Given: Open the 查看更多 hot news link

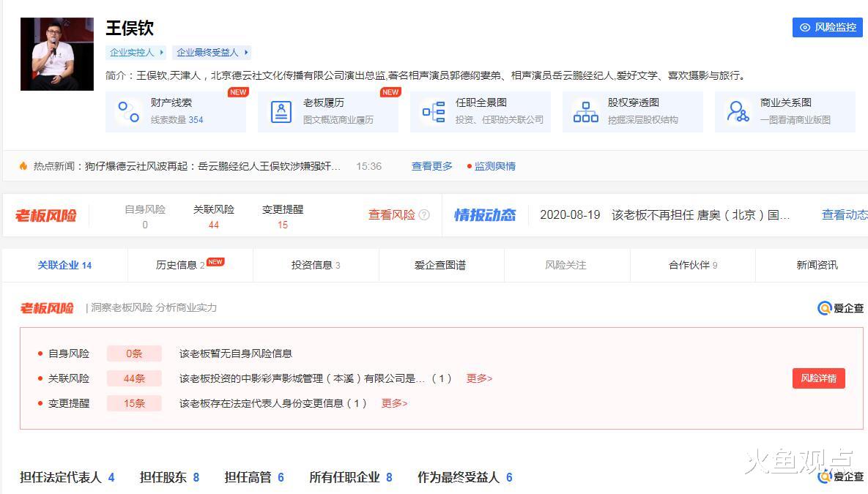Looking at the screenshot, I should tap(431, 166).
